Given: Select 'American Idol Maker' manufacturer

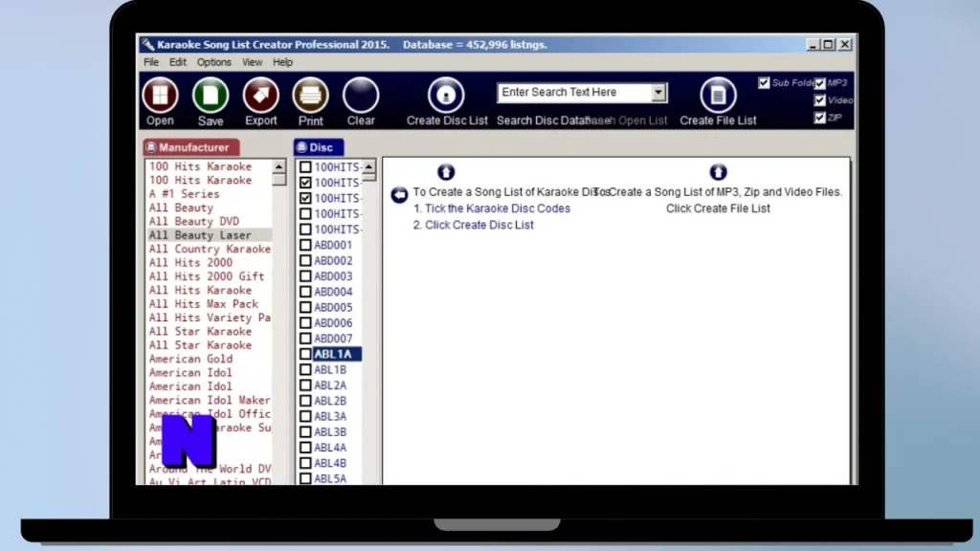Looking at the screenshot, I should coord(210,400).
